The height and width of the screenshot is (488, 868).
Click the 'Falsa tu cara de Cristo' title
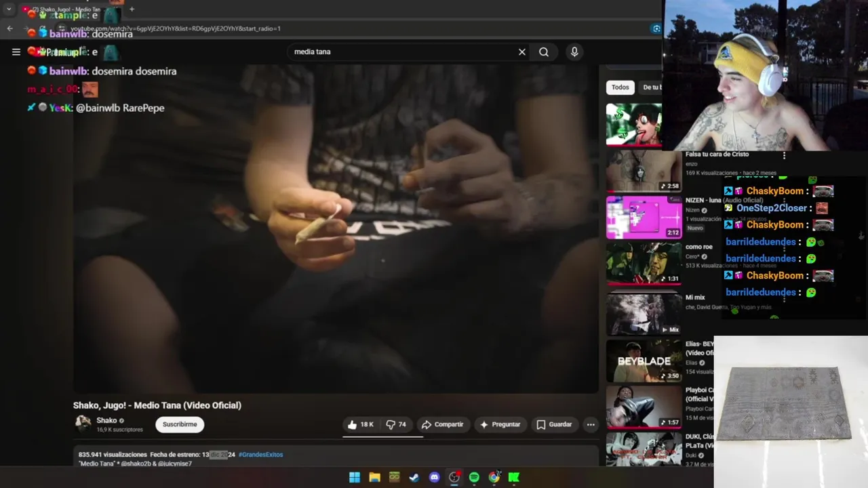click(717, 155)
